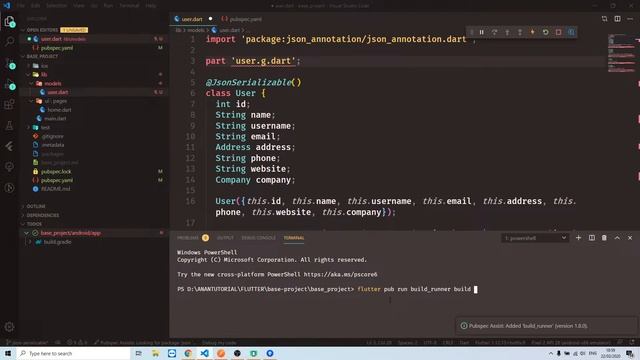Open the Manage gear at sidebar bottom

pos(9,327)
